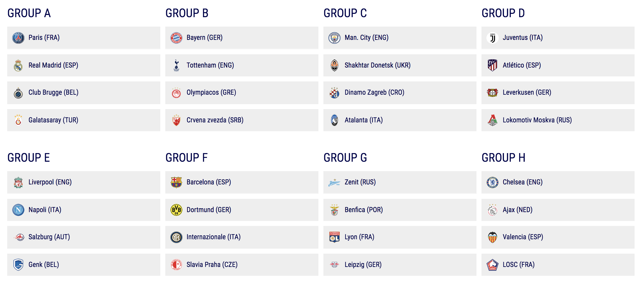Click the Atlético Madrid crest
Screen dimensions: 644x283
493,66
